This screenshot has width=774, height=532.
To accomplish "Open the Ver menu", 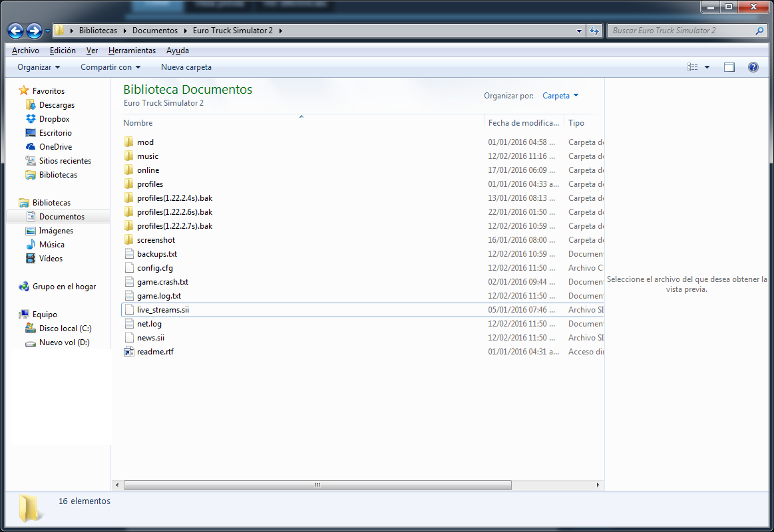I will click(x=92, y=51).
